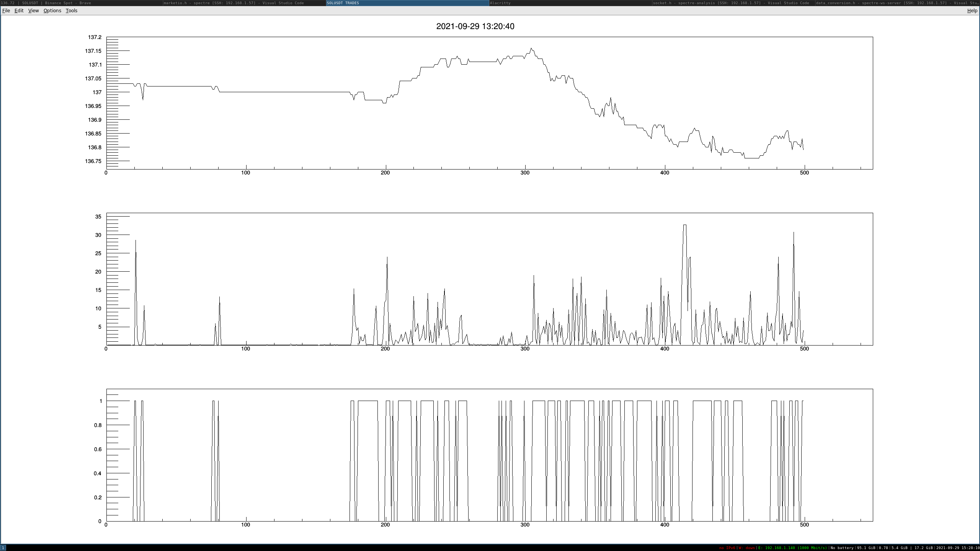The width and height of the screenshot is (980, 551).
Task: Click the 0.6 label on bottom chart axis
Action: pyautogui.click(x=98, y=449)
